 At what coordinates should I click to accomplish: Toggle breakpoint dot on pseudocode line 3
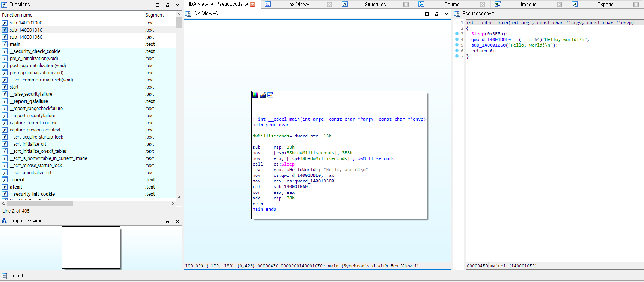(457, 34)
